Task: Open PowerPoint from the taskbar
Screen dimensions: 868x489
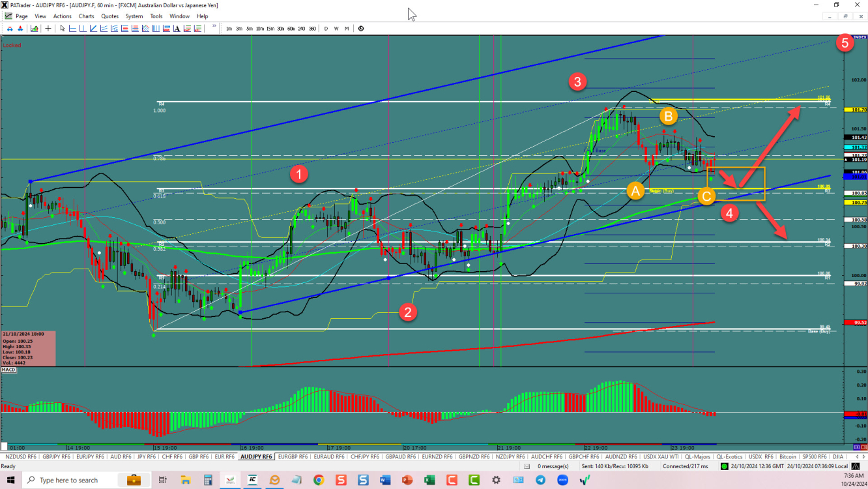Action: tap(407, 480)
